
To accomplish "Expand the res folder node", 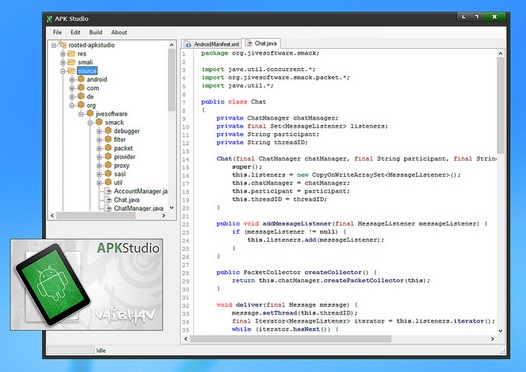I will (x=63, y=54).
